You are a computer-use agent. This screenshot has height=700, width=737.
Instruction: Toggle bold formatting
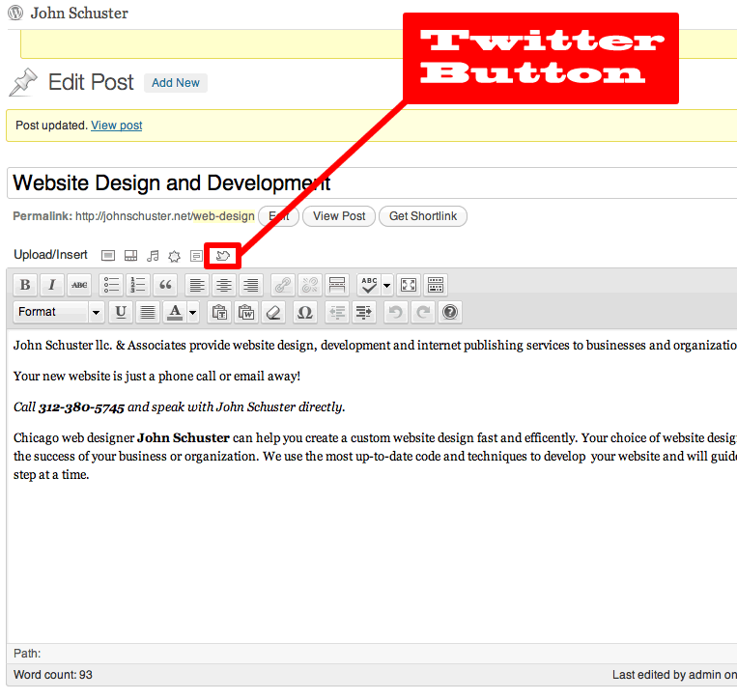pyautogui.click(x=25, y=285)
